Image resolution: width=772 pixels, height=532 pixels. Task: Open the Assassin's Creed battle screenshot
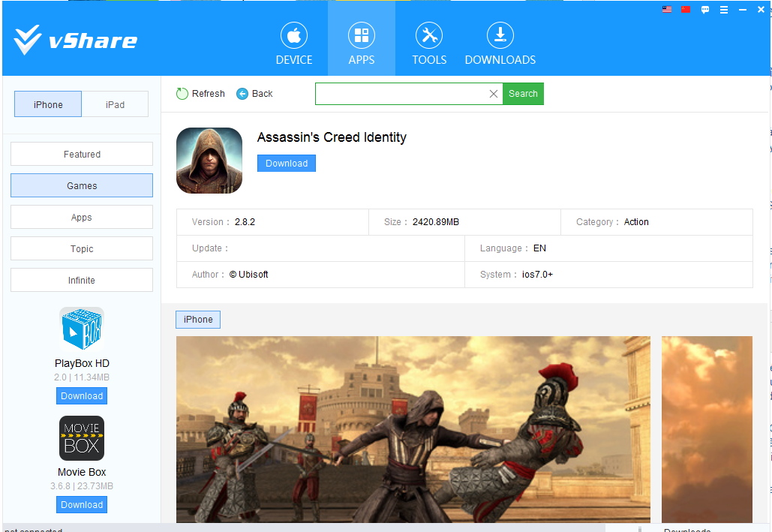tap(413, 428)
